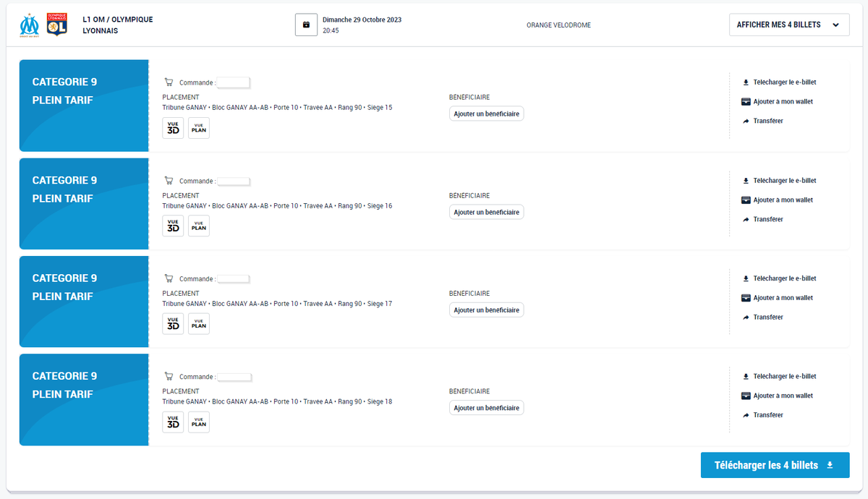Click the placement text ending 'Siege 17'

(x=277, y=304)
